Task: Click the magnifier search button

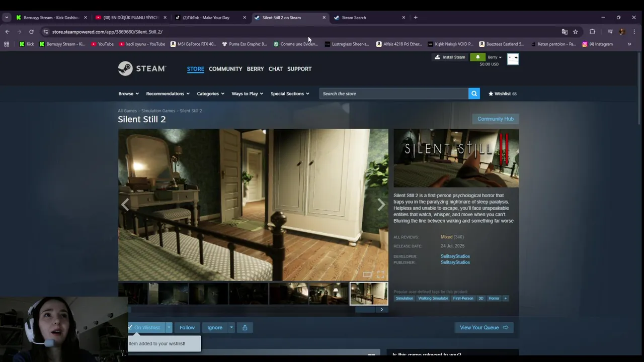Action: [x=474, y=94]
